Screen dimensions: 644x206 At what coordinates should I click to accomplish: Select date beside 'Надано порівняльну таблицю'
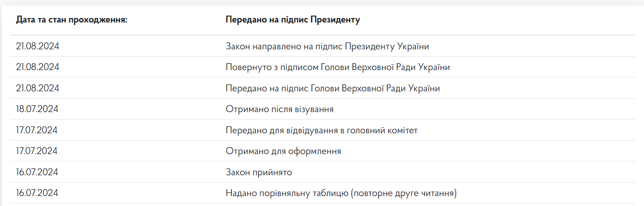coord(37,193)
